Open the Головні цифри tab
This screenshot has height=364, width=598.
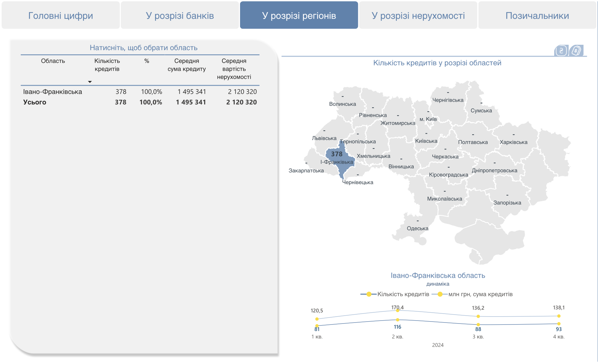tap(61, 15)
